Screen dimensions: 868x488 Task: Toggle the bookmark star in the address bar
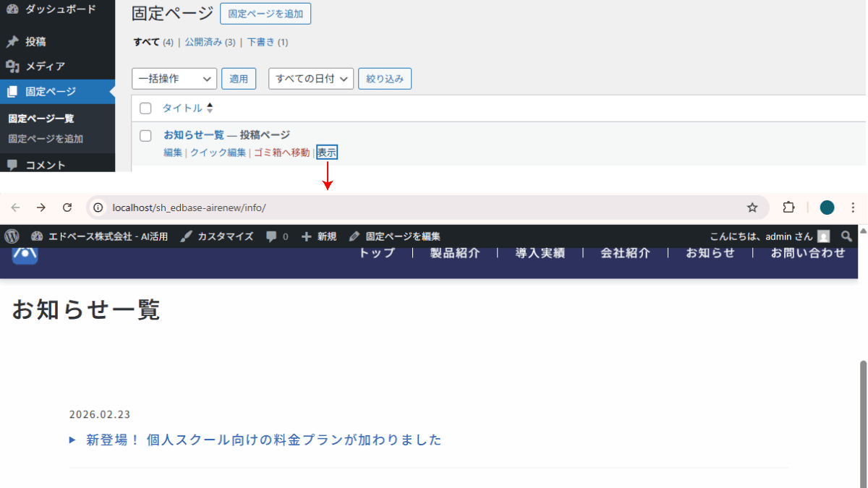click(x=752, y=207)
